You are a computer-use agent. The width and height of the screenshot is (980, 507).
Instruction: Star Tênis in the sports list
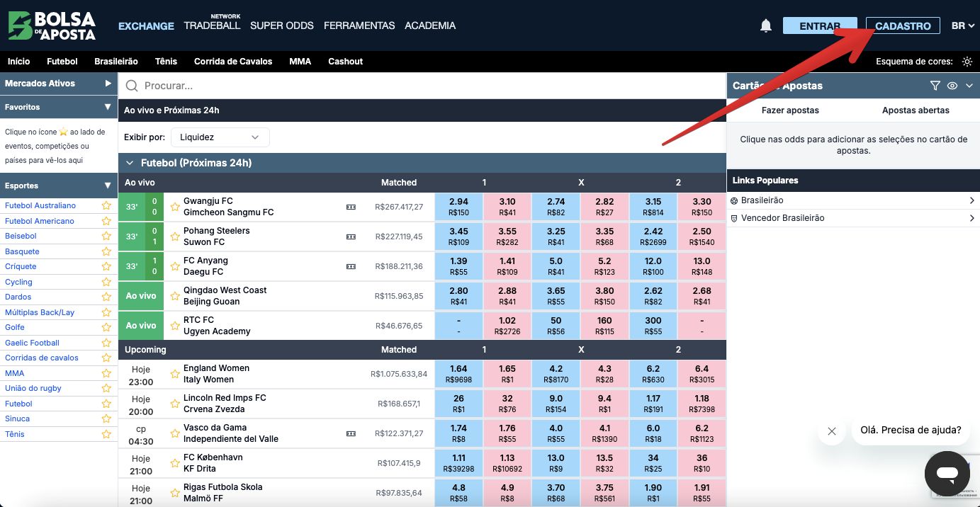106,434
